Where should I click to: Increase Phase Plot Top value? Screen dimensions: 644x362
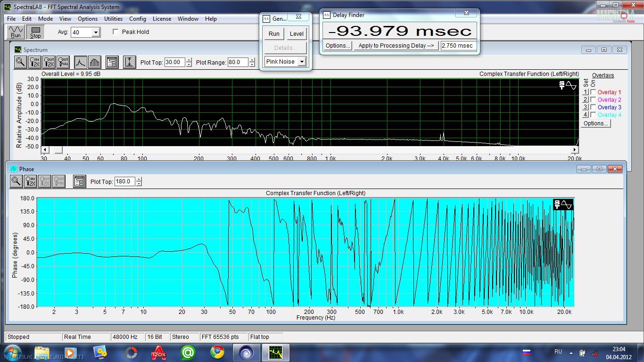click(139, 179)
